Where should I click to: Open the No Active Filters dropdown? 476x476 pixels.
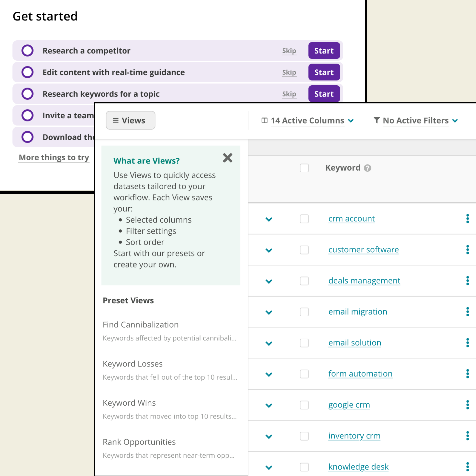[416, 121]
